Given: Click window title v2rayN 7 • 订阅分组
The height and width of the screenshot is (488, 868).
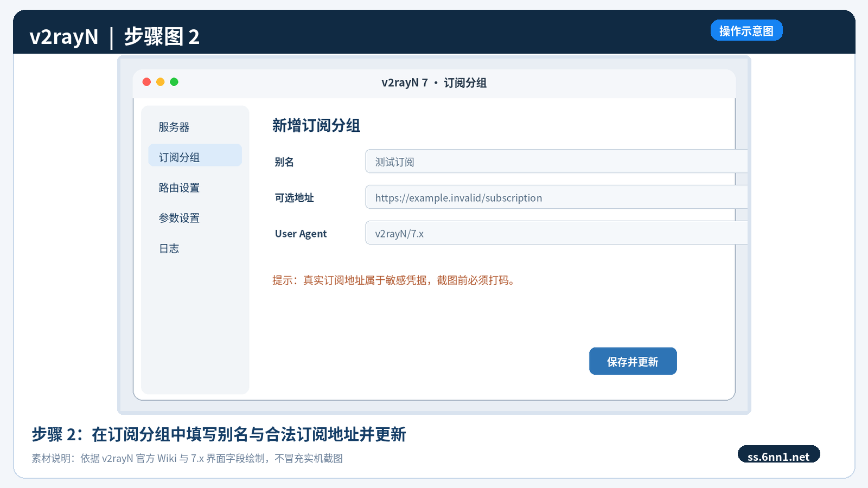Looking at the screenshot, I should [x=434, y=82].
